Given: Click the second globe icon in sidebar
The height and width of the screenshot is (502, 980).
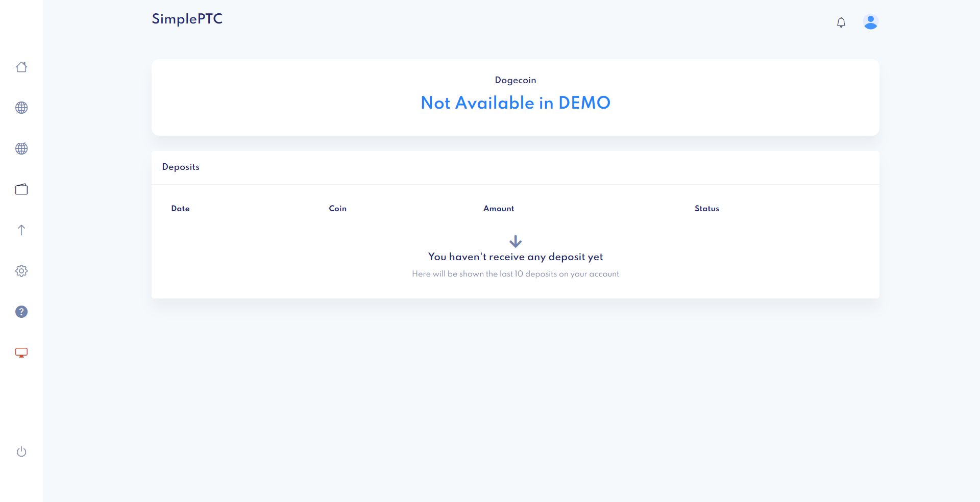Looking at the screenshot, I should pos(21,148).
